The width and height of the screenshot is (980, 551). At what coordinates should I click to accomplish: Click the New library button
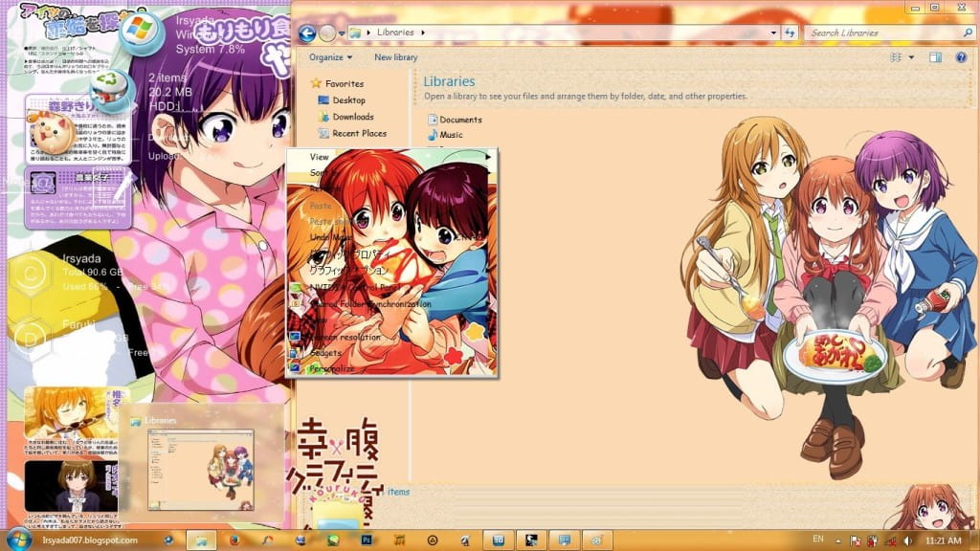[x=395, y=57]
